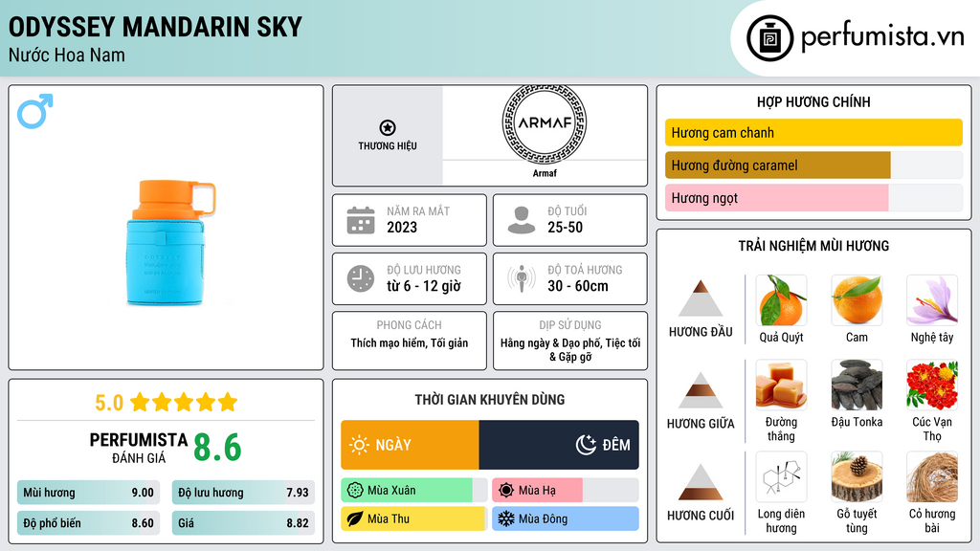Click the person icon for age range
This screenshot has height=551, width=980.
click(522, 220)
